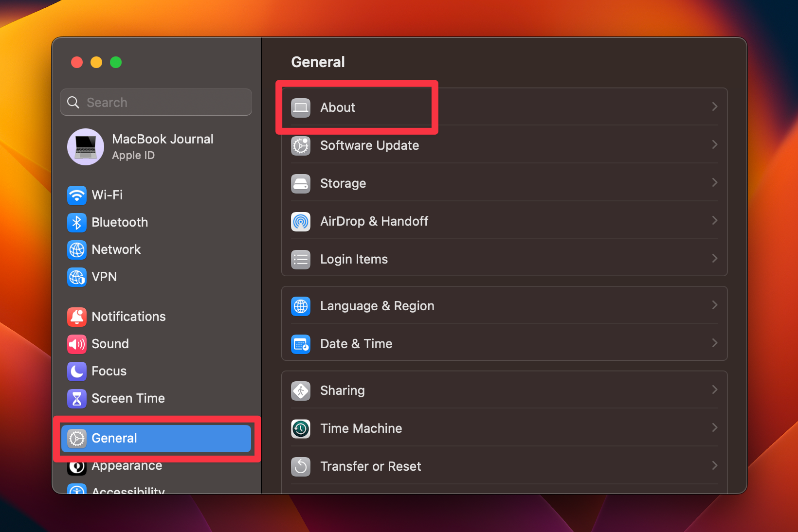Click the Network globe icon
798x532 pixels.
click(76, 249)
